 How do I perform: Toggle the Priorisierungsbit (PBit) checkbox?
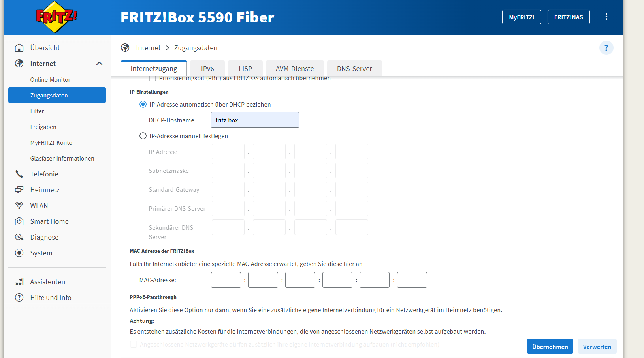pyautogui.click(x=153, y=78)
